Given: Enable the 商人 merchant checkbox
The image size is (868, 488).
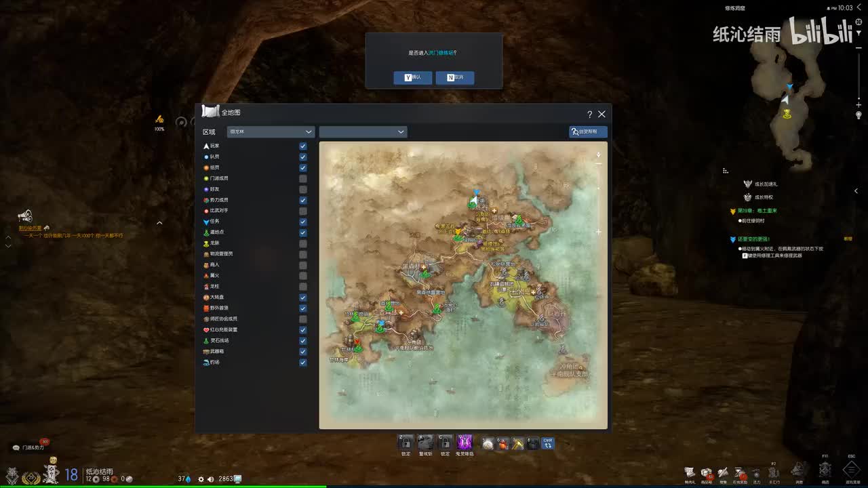Looking at the screenshot, I should coord(303,265).
